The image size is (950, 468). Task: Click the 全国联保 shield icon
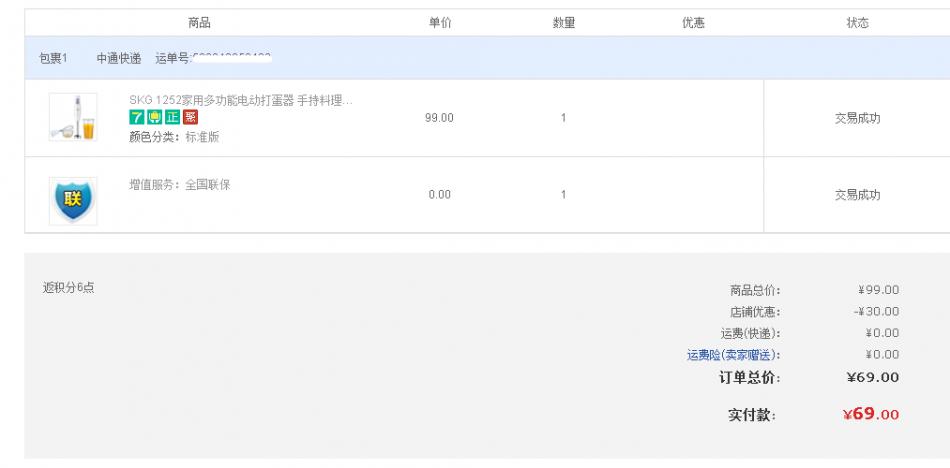pyautogui.click(x=73, y=201)
